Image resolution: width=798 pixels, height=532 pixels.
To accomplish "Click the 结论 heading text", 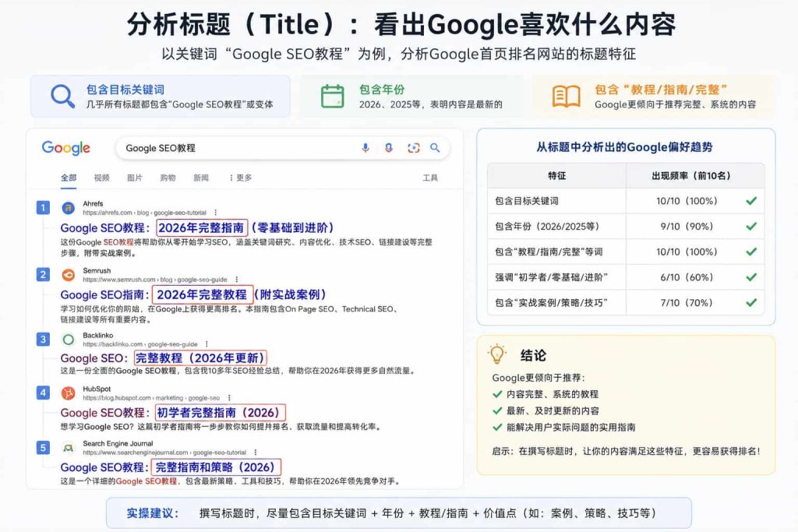I will [533, 355].
